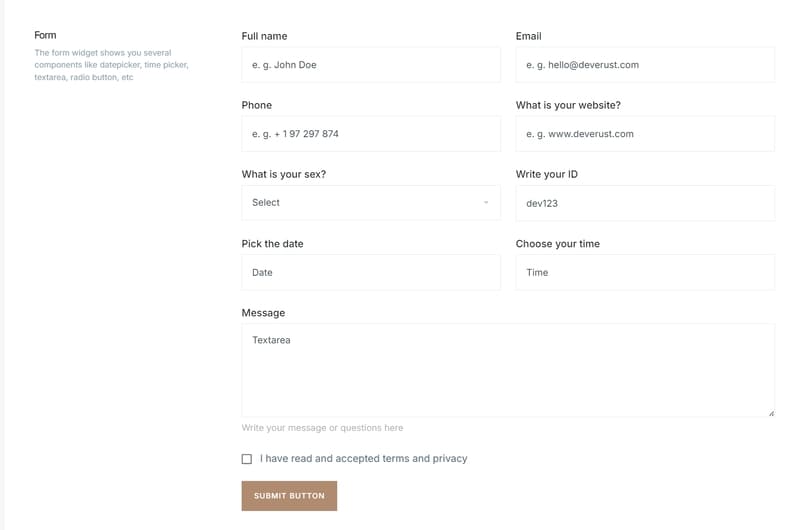Focus the Email input field
Screen dimensions: 800x530
645,65
